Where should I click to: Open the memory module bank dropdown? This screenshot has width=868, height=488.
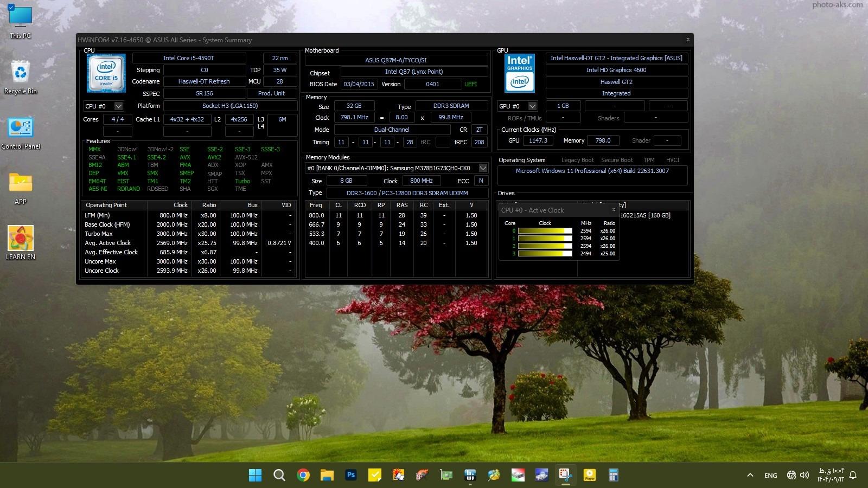482,168
